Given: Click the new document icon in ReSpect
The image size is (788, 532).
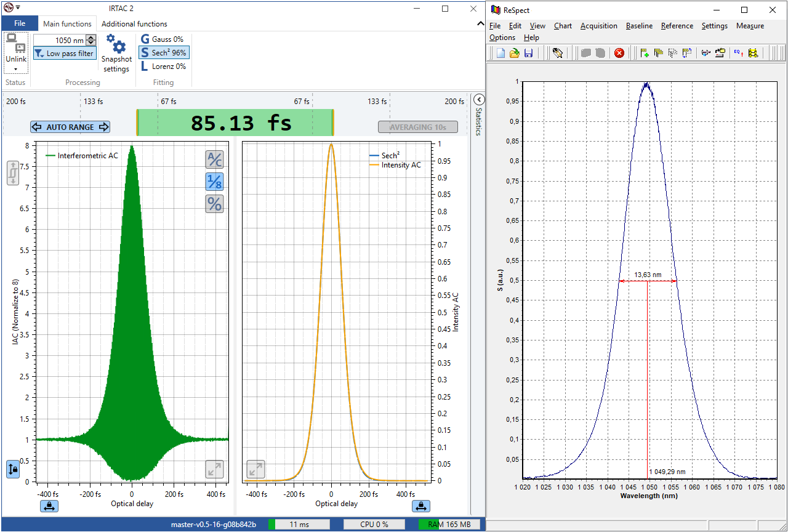Looking at the screenshot, I should (501, 54).
